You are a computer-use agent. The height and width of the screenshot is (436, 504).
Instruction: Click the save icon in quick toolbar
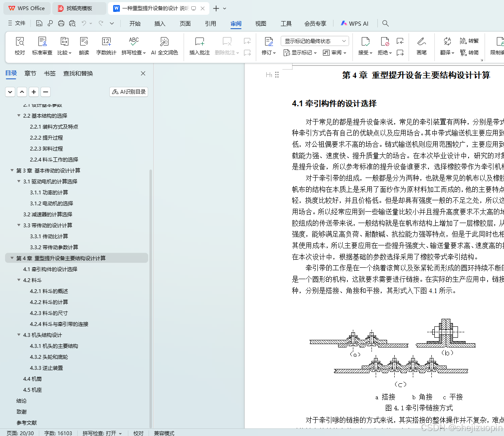(39, 23)
